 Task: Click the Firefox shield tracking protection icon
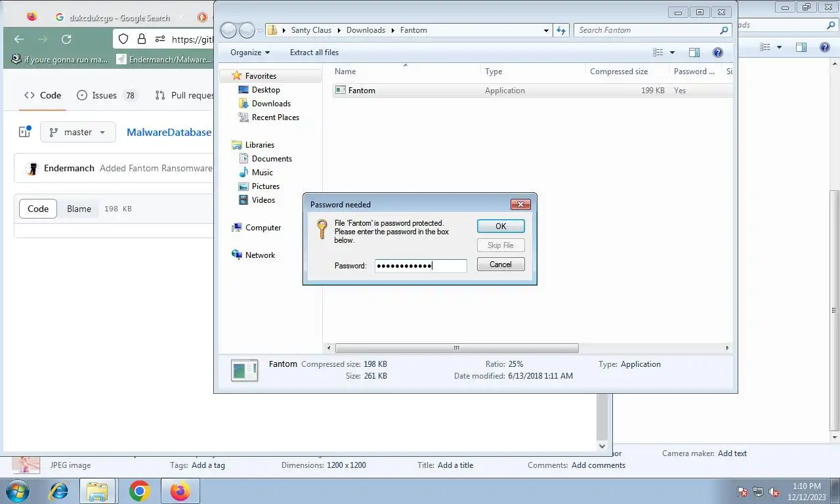123,39
